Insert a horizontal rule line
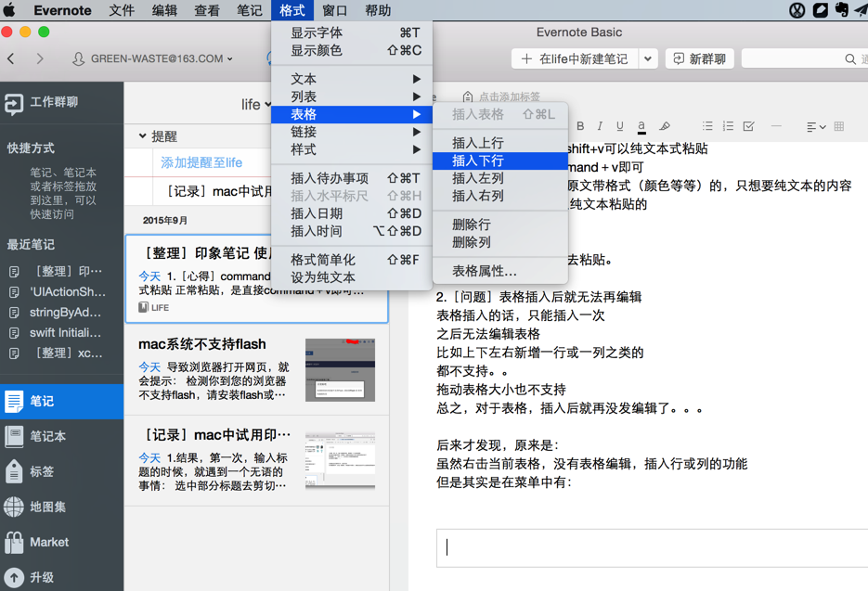Image resolution: width=868 pixels, height=591 pixels. click(x=776, y=126)
